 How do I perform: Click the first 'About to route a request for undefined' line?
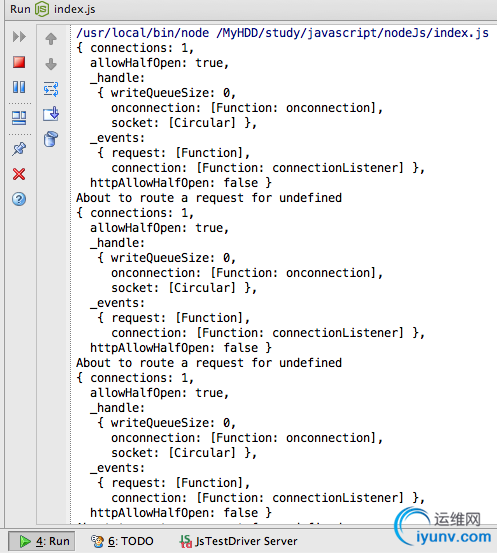(x=209, y=198)
